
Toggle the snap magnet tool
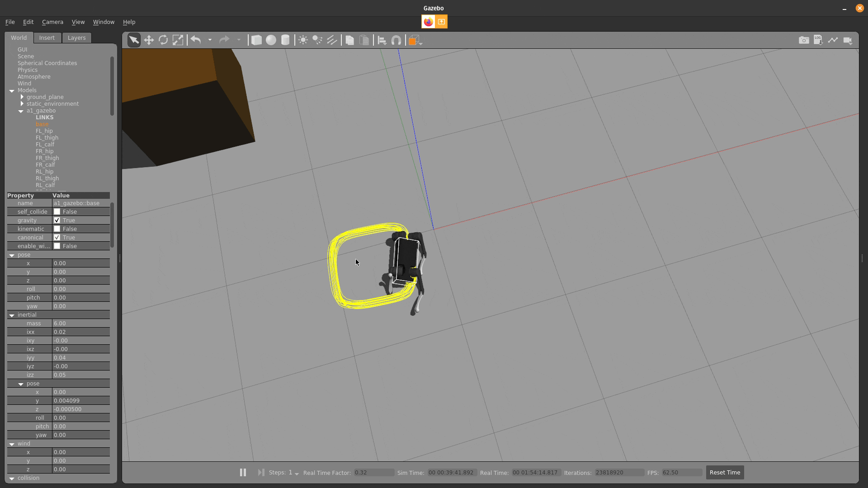pyautogui.click(x=396, y=40)
